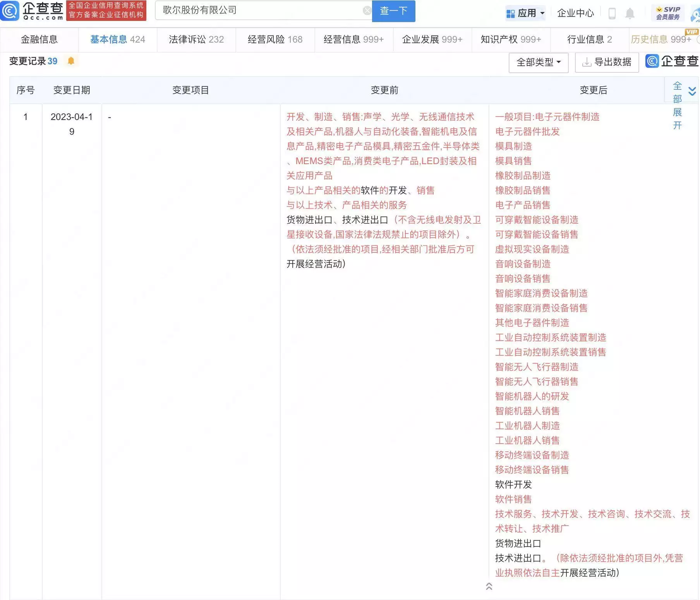Open 企业中心 link in header
Viewport: 700px width, 600px height.
575,14
